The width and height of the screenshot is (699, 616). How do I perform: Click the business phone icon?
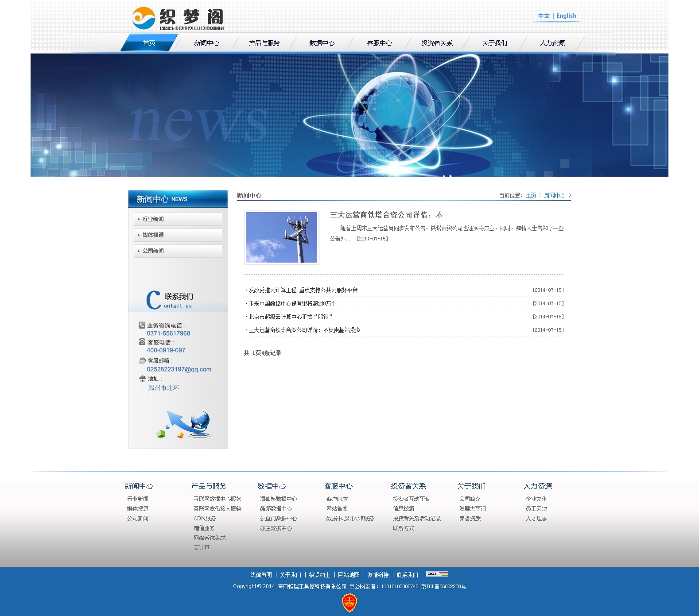(x=142, y=325)
